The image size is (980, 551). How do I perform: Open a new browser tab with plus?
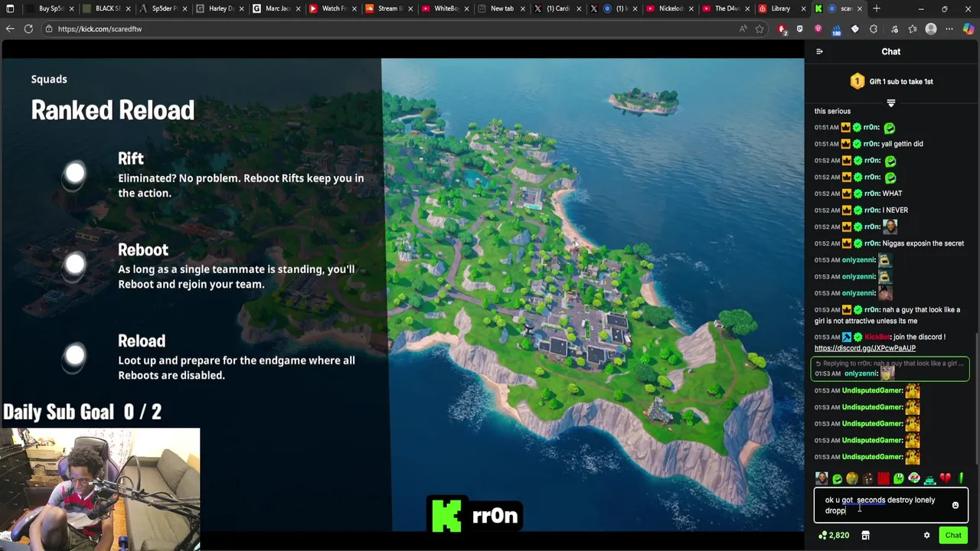(876, 8)
